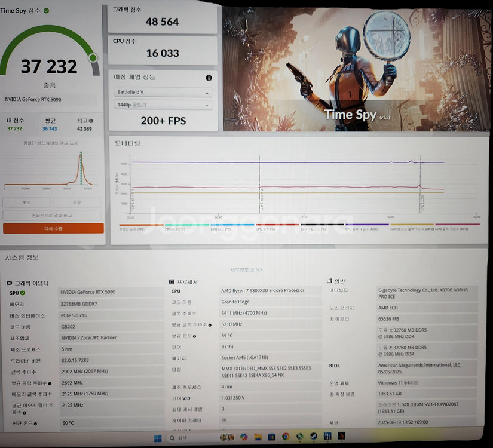Open the Battlefield V game dropdown
Screen dimensions: 493x448
163,92
